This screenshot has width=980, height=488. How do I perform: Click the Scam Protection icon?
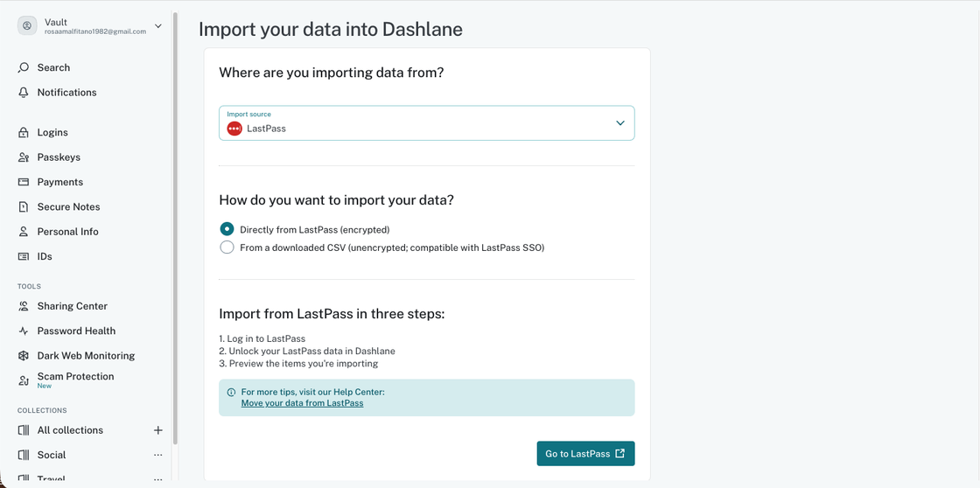pos(24,380)
